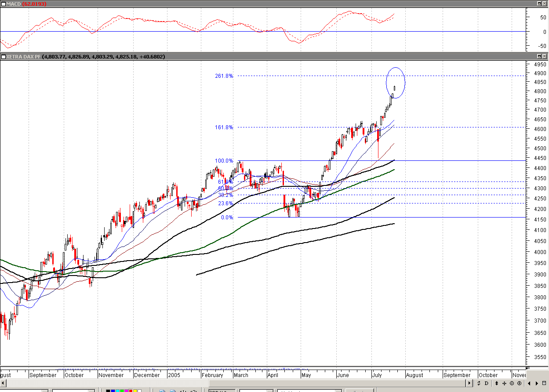Maximize the MACD indicator panel
The image size is (549, 392).
pyautogui.click(x=539, y=4)
